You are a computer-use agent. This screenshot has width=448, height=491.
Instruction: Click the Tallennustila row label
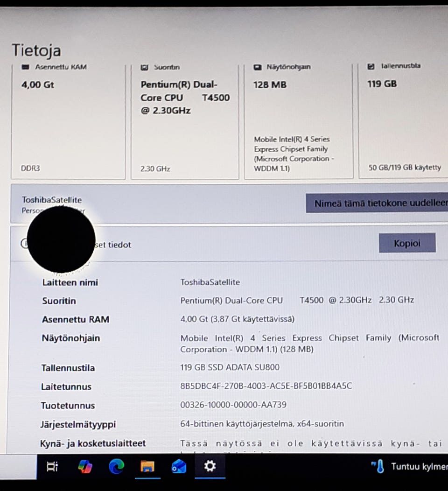tap(68, 368)
